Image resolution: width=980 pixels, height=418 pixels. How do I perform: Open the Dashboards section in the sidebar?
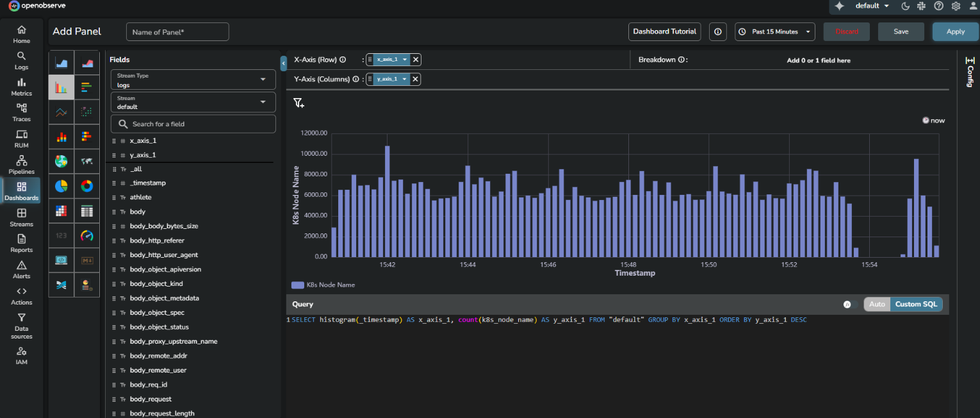(21, 190)
